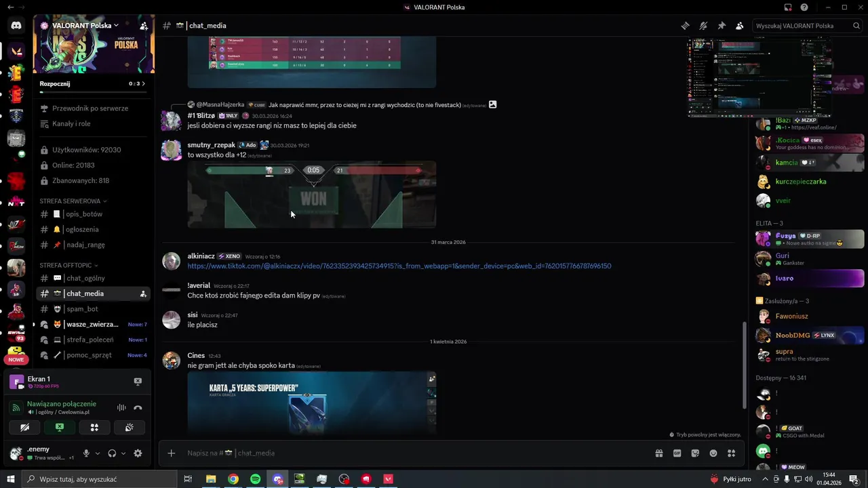Open the Discord help question mark icon
This screenshot has width=868, height=488.
(x=804, y=7)
